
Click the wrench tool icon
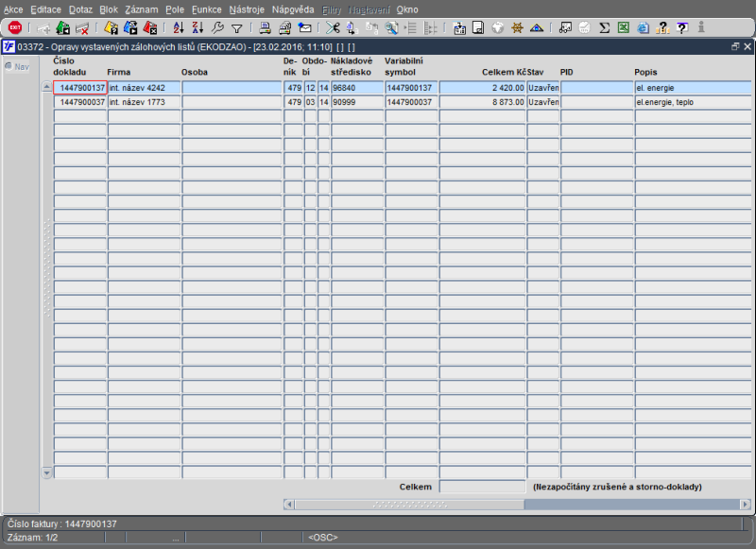point(217,28)
